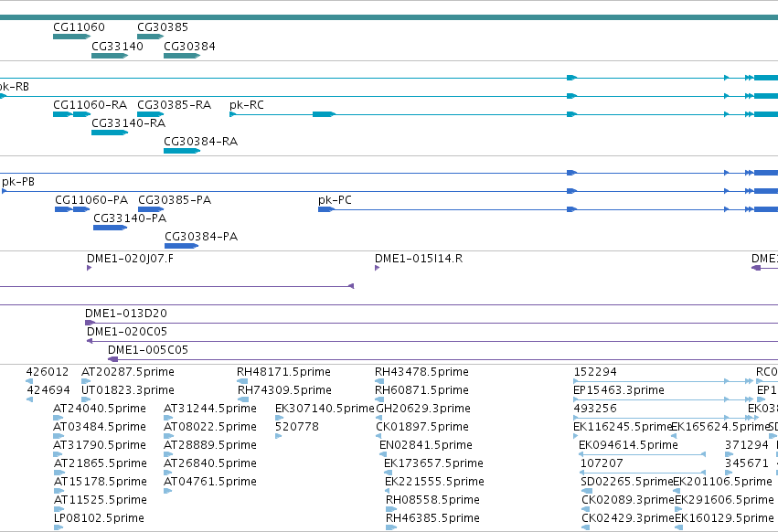Click CG30385-PA protein label

(175, 200)
